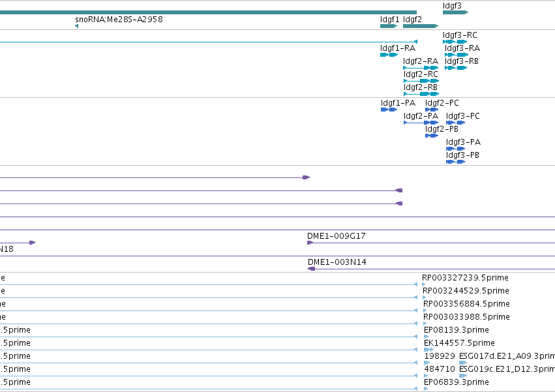Click the Idgf1-RA transcript glyph
555x392 pixels.
click(389, 55)
